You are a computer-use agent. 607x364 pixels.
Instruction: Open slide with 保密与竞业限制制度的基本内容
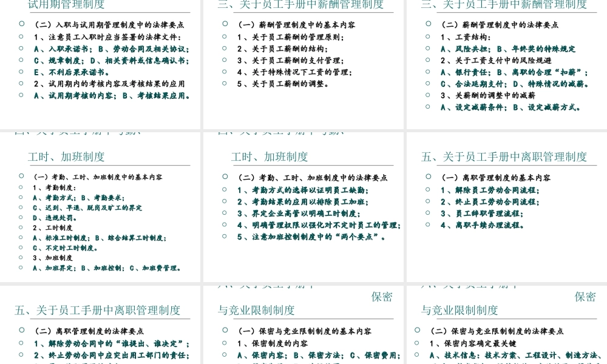pos(303,325)
